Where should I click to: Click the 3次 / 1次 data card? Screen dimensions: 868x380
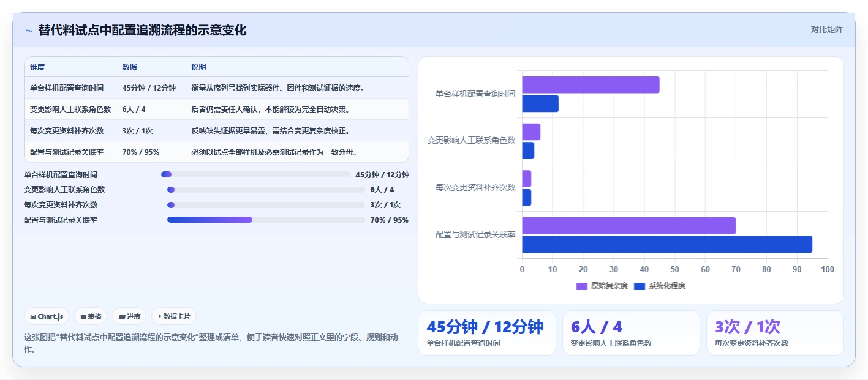point(775,333)
